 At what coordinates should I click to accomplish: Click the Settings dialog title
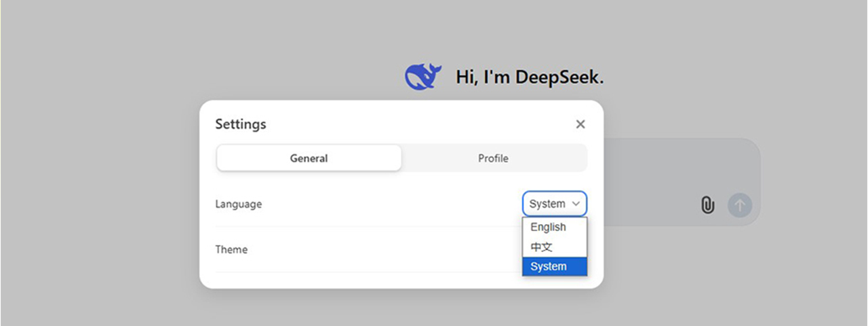(241, 124)
